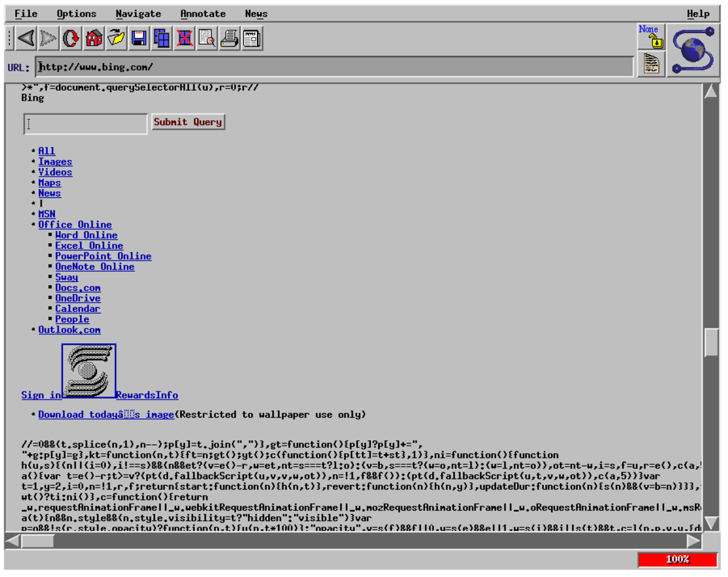The height and width of the screenshot is (577, 728).
Task: Open the Word Online link
Action: coord(86,235)
